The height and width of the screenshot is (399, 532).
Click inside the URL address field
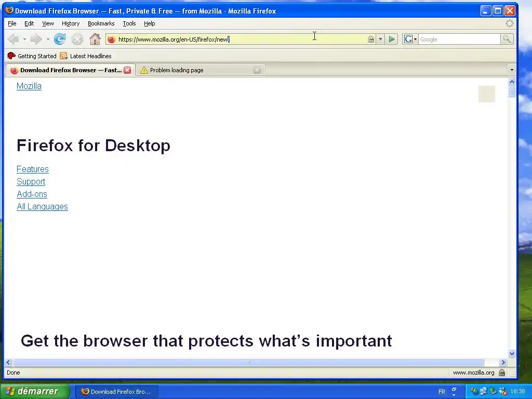(241, 39)
